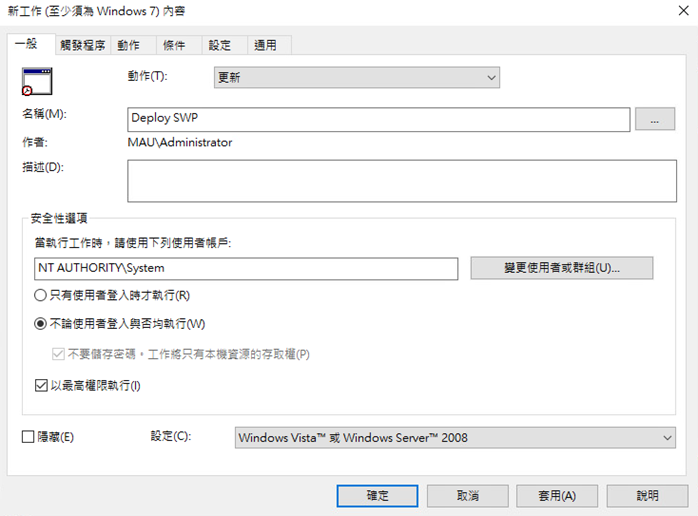Select 只有使用者登入時才執行 radio option

click(40, 296)
